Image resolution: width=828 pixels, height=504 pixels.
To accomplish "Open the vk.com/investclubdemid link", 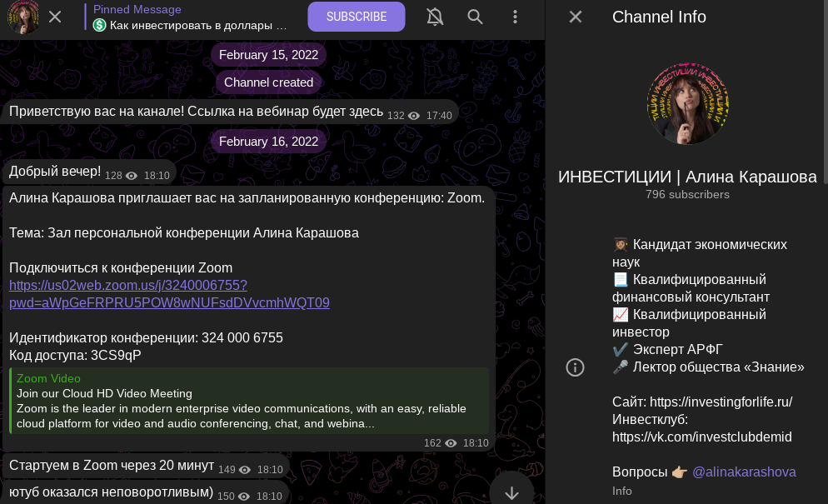I will [x=701, y=437].
